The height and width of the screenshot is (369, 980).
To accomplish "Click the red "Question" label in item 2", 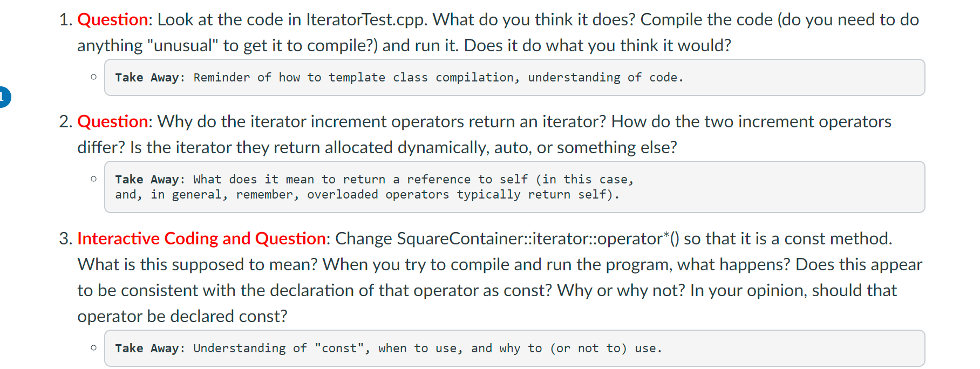I will point(113,122).
